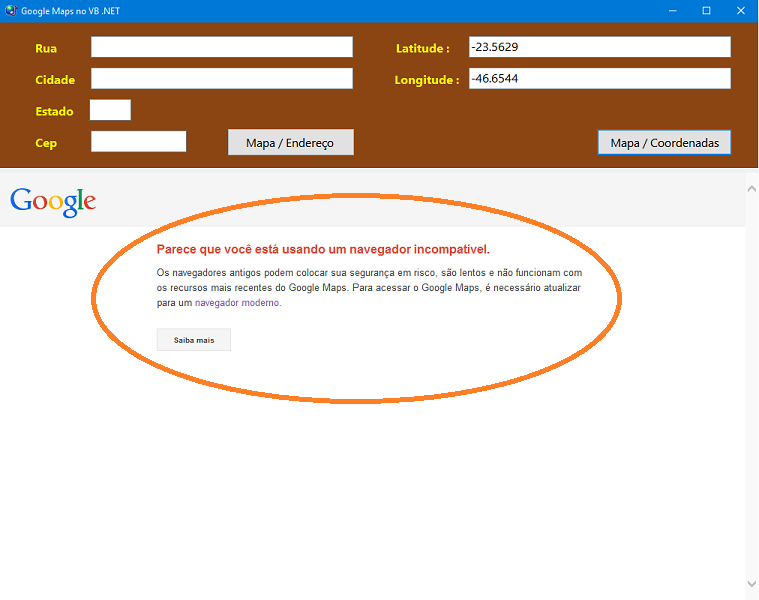Click the app icon in the title bar

tap(10, 10)
